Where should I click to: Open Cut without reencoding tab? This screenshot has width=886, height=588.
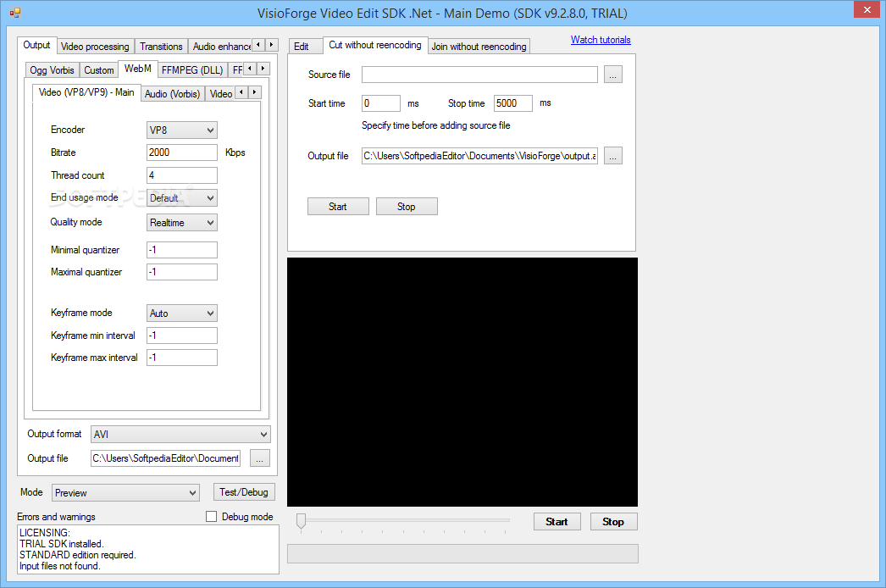pyautogui.click(x=375, y=45)
